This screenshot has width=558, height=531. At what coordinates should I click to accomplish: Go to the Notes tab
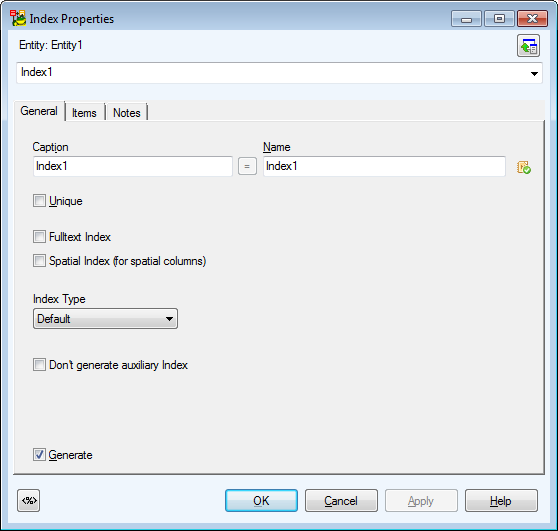click(126, 113)
